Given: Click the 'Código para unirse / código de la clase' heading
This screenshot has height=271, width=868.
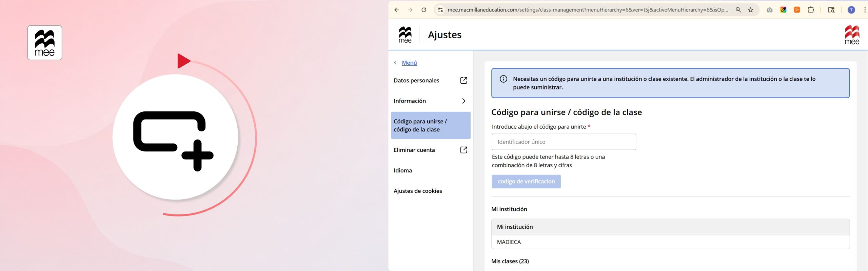Looking at the screenshot, I should coord(566,112).
